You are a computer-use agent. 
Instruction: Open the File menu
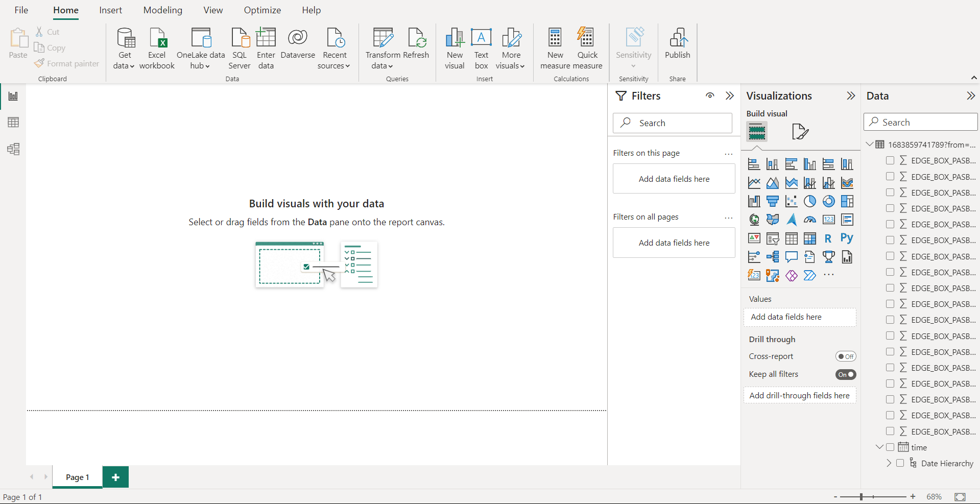(21, 10)
